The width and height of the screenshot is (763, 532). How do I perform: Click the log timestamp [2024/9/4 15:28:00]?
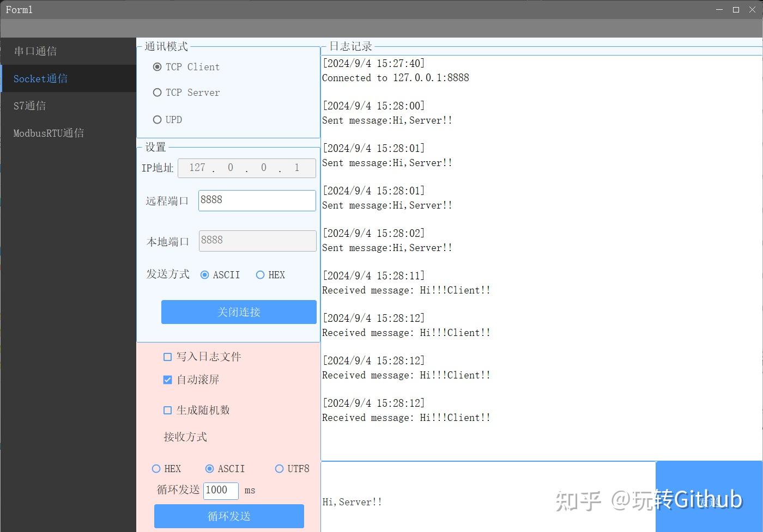[x=373, y=106]
